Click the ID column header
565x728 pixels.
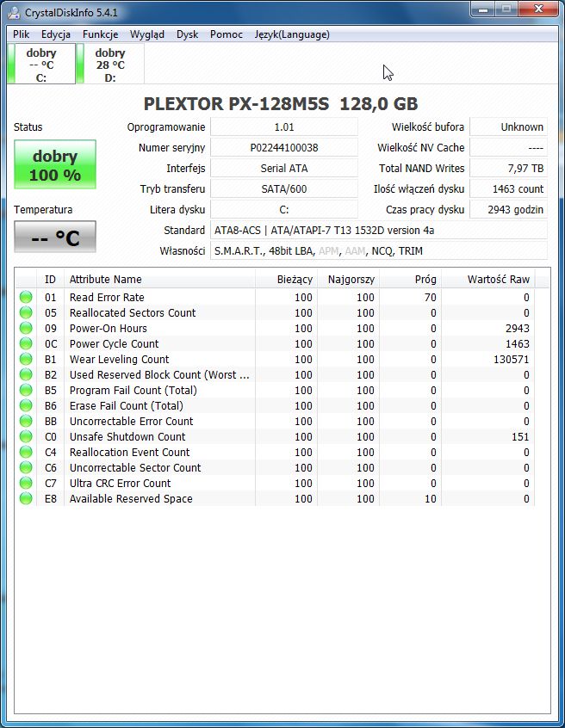pyautogui.click(x=50, y=279)
